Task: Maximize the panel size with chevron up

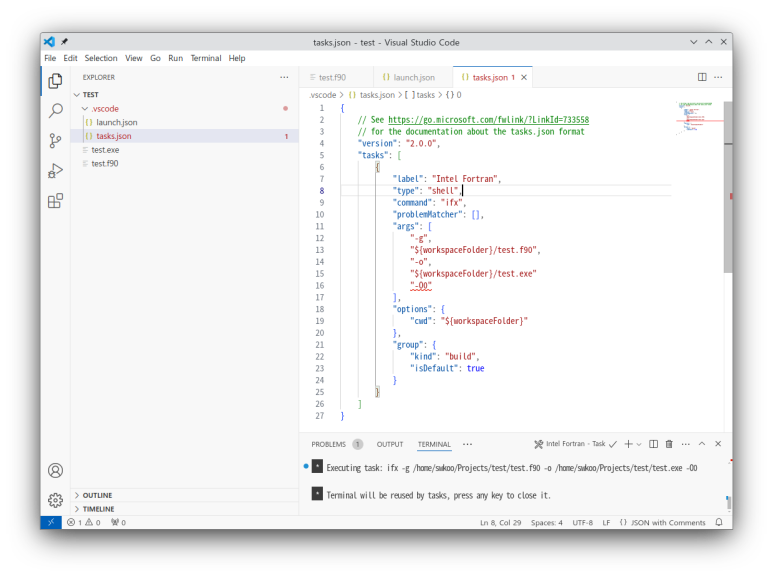Action: 702,444
